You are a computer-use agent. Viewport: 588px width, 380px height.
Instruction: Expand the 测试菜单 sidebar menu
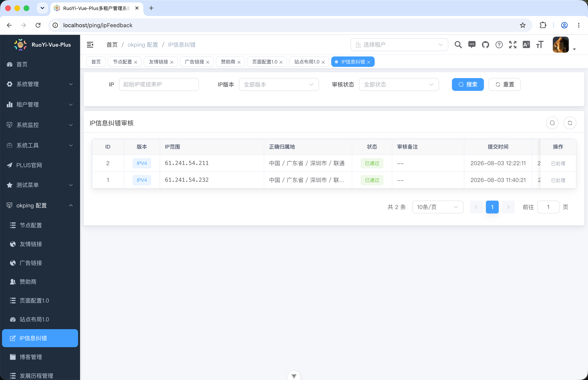pos(40,185)
